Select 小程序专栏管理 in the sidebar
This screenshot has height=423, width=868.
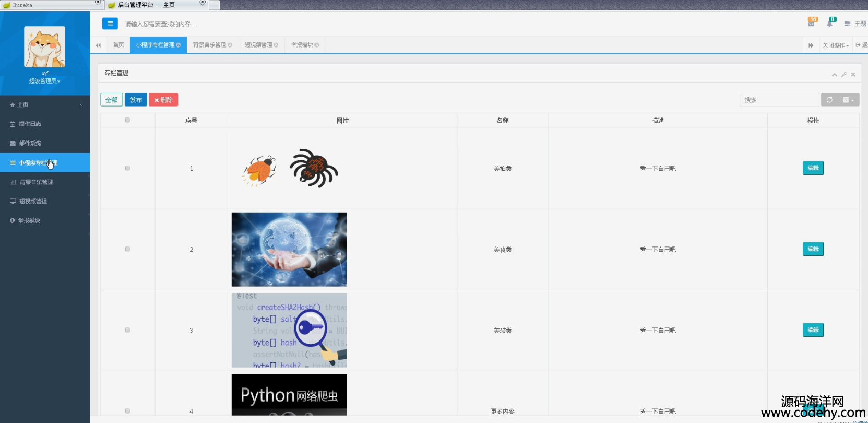coord(45,163)
